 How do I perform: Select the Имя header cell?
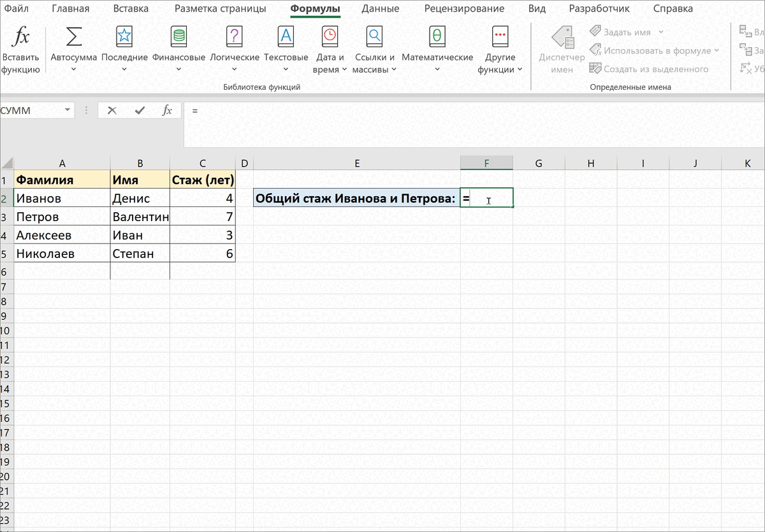(140, 180)
